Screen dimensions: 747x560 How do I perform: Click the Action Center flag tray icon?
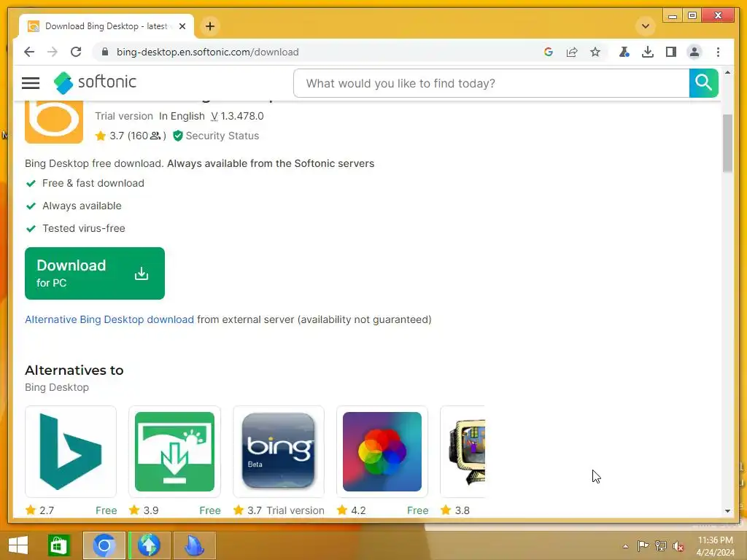coord(643,545)
